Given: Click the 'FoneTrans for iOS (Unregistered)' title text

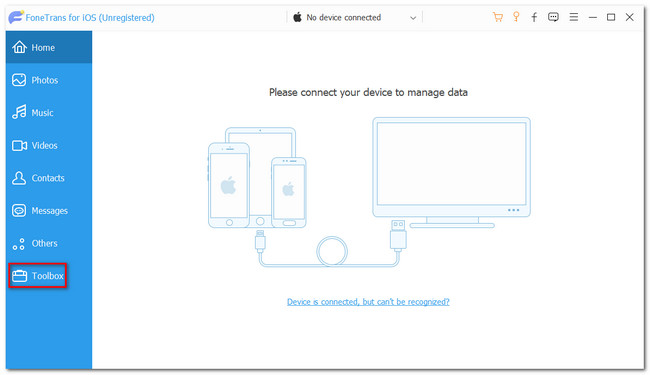Looking at the screenshot, I should click(x=90, y=17).
